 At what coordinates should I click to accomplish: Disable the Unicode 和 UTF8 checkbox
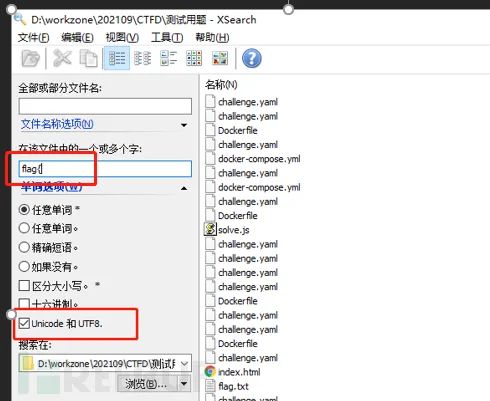(24, 323)
